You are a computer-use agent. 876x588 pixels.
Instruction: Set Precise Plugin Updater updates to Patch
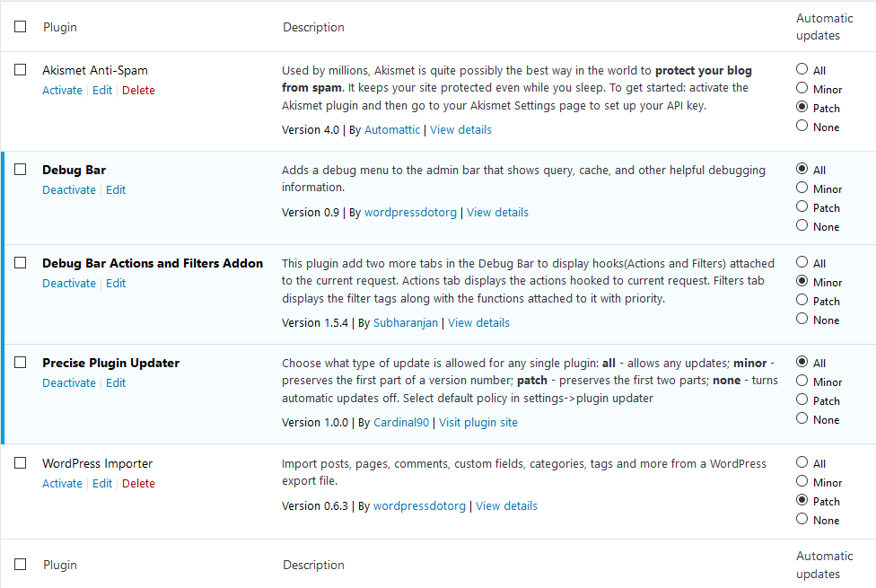(x=802, y=399)
